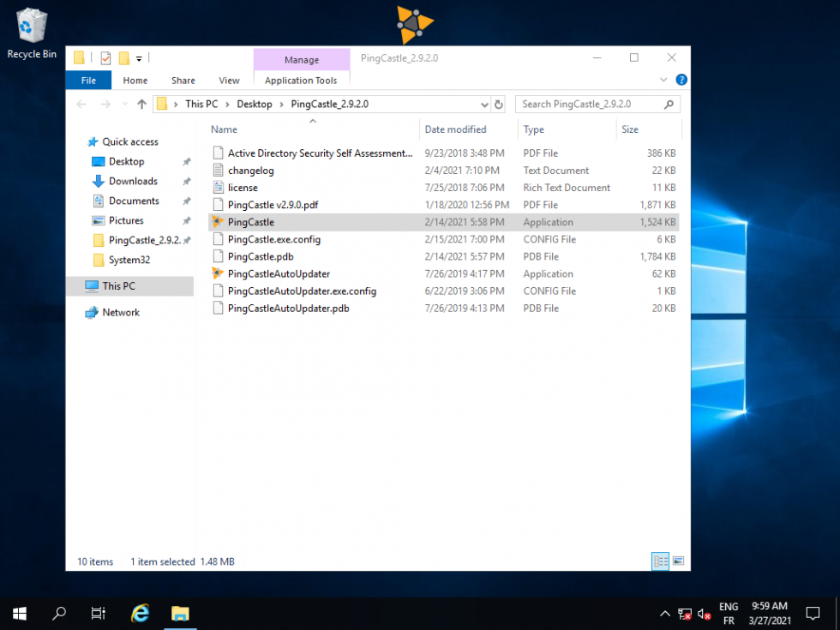840x630 pixels.
Task: Switch to the View tab
Action: (228, 80)
